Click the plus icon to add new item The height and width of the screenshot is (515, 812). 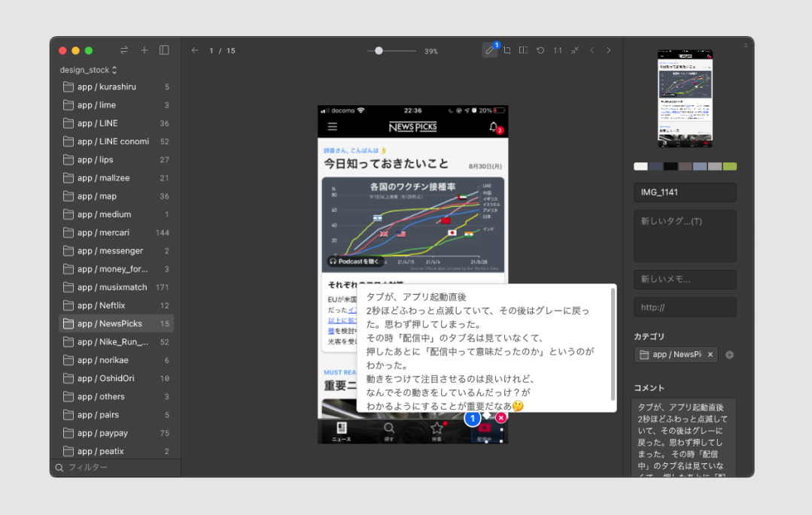pos(144,50)
